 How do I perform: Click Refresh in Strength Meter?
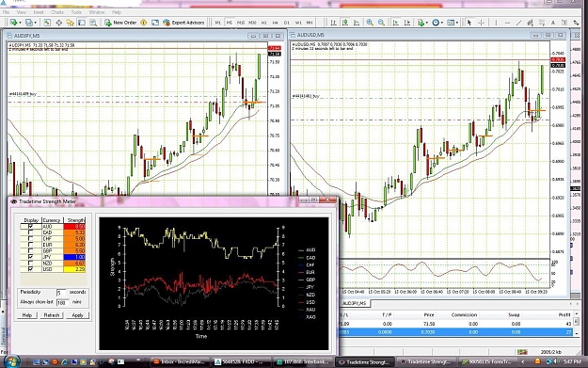[52, 315]
